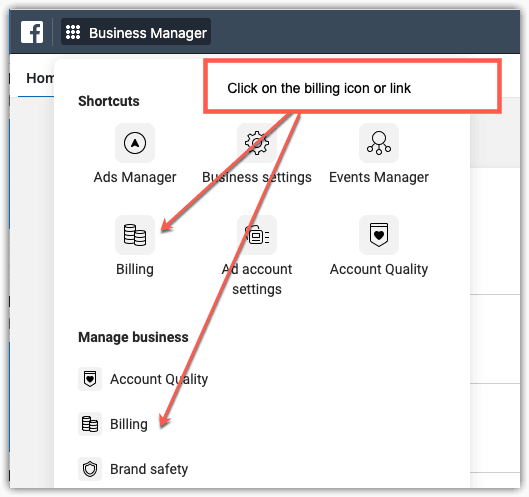Click the Account Quality icon under Manage business
Image resolution: width=529 pixels, height=497 pixels.
click(90, 379)
